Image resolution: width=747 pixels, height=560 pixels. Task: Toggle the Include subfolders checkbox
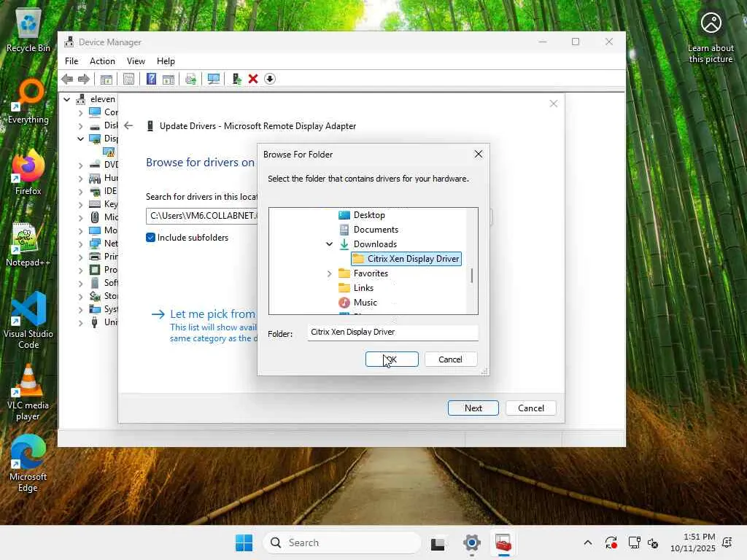point(150,238)
